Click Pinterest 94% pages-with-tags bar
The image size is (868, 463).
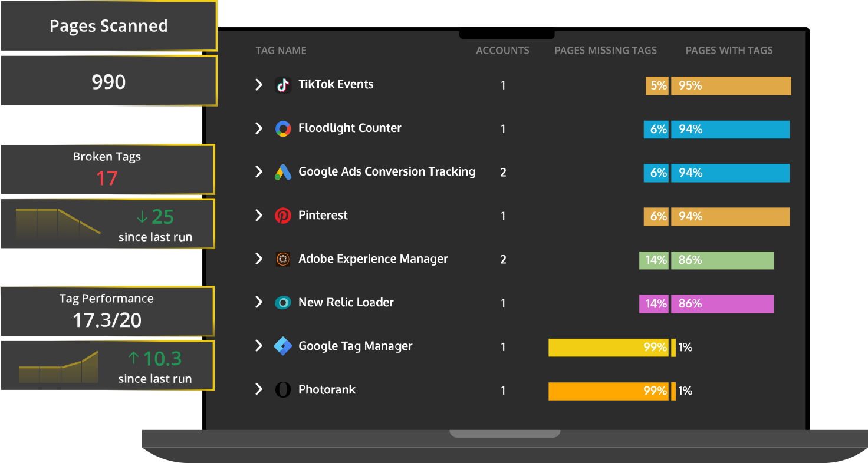(x=731, y=217)
